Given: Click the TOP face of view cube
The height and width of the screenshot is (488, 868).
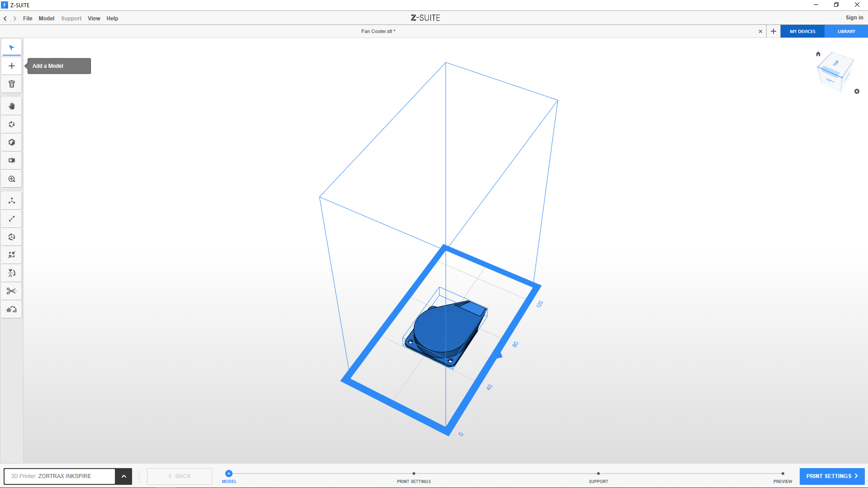Looking at the screenshot, I should tap(836, 63).
